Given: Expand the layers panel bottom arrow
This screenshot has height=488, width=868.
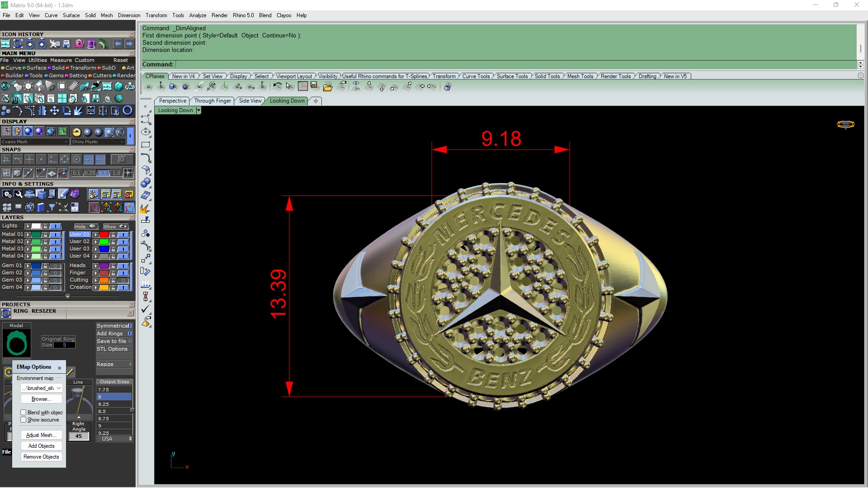Looking at the screenshot, I should point(68,297).
